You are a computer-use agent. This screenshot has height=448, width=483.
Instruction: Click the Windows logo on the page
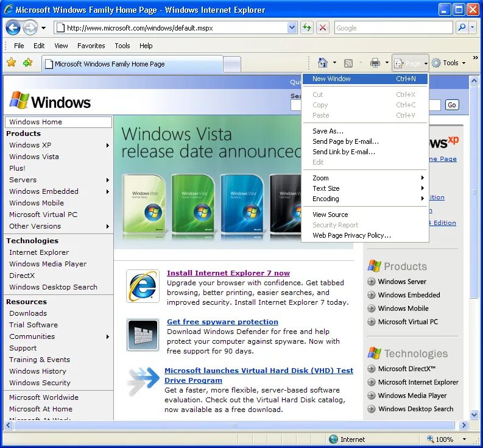tap(50, 101)
